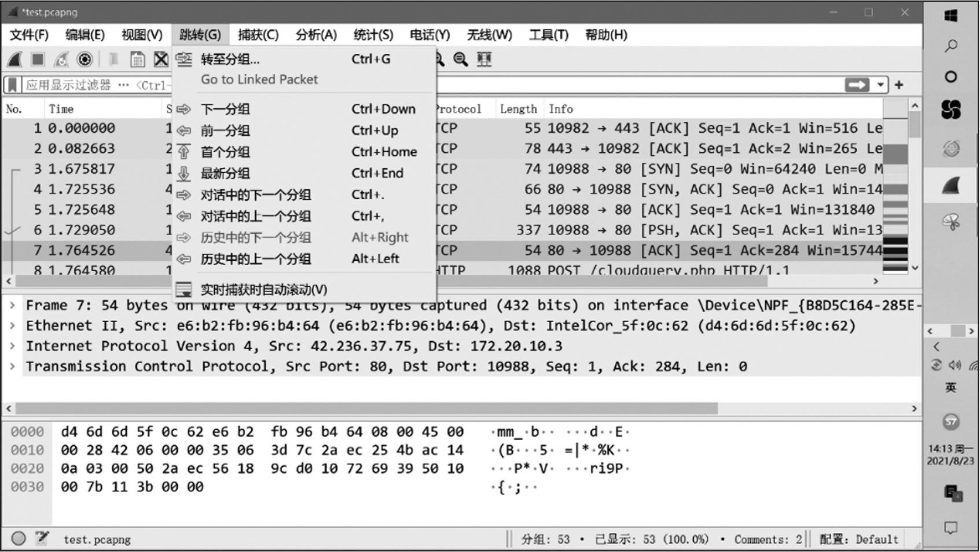This screenshot has height=552, width=980.
Task: Expand the Frame 7 detail row
Action: coord(12,305)
